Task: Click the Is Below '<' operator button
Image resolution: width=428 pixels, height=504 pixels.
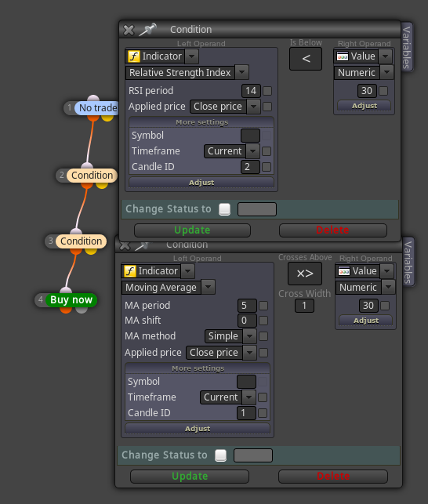Action: [x=306, y=59]
